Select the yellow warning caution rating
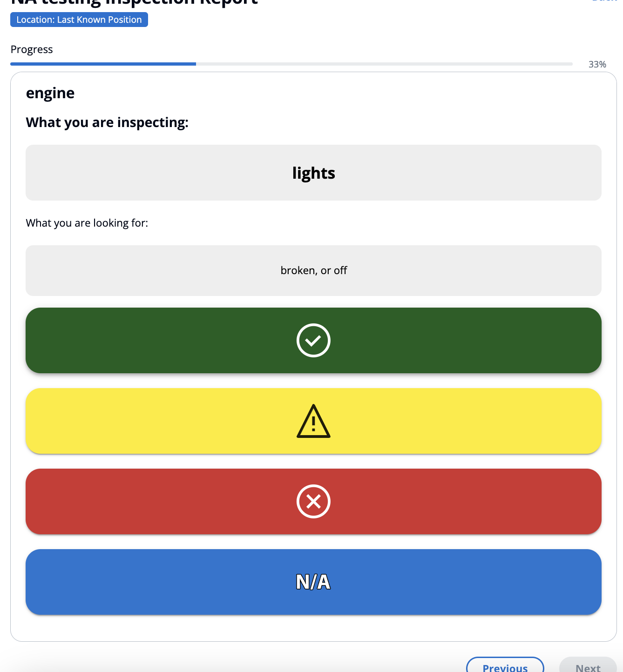 pos(313,421)
